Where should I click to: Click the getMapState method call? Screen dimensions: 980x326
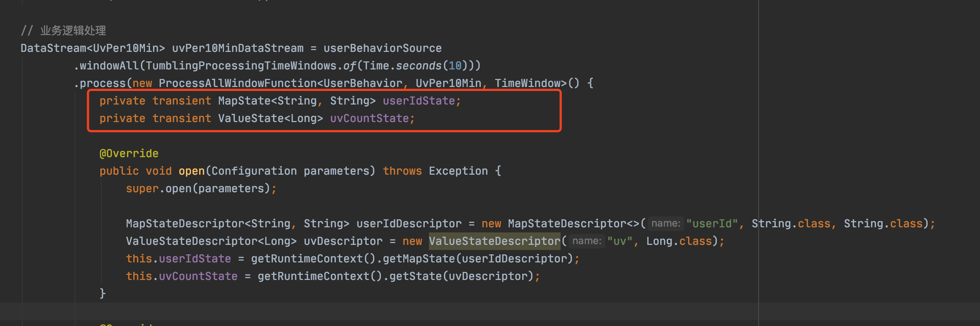click(x=419, y=259)
